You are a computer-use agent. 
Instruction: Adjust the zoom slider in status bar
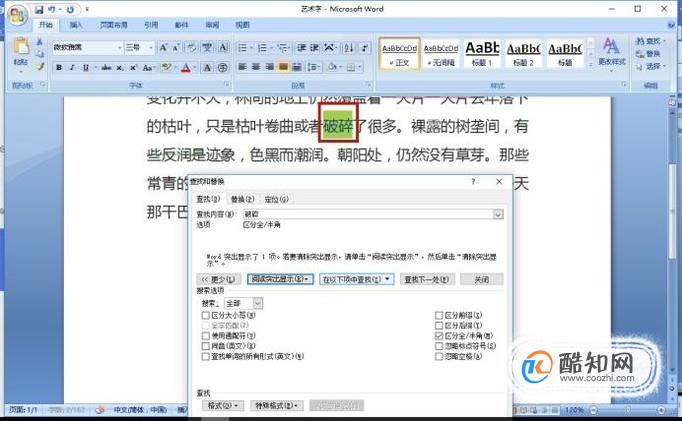pos(628,411)
